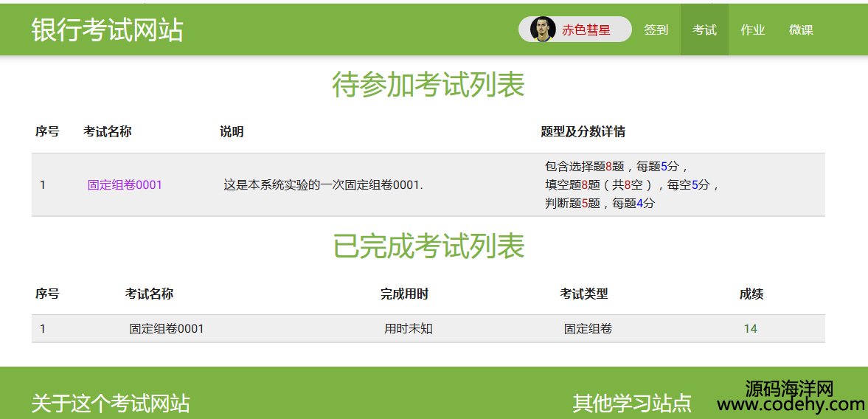Click the 银行考试网站 site title
This screenshot has height=419, width=868.
(x=107, y=30)
